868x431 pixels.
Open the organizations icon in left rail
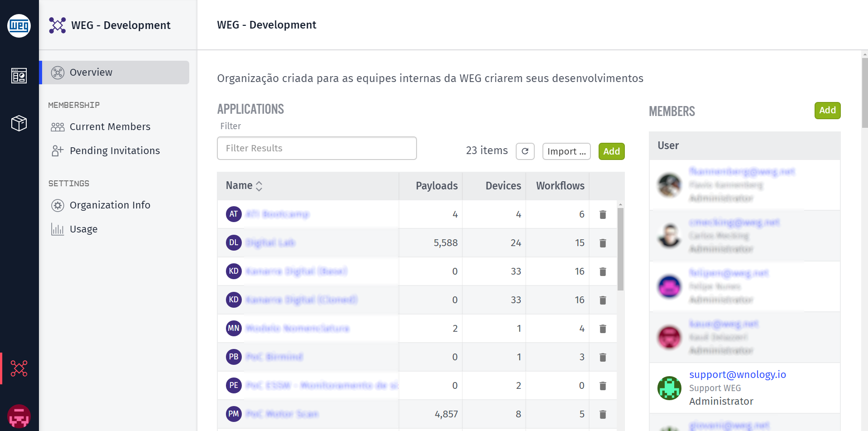[x=19, y=368]
